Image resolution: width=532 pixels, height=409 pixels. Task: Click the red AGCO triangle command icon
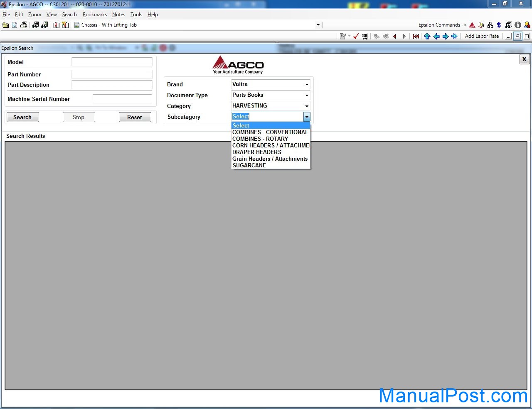point(472,25)
